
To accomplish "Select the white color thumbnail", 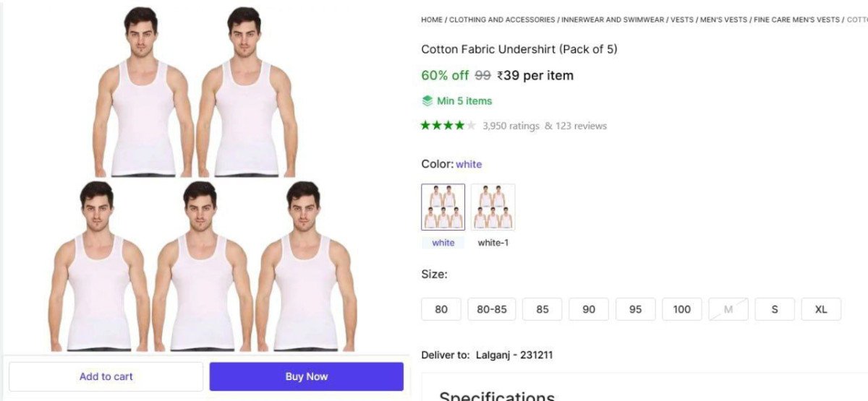I will [443, 207].
